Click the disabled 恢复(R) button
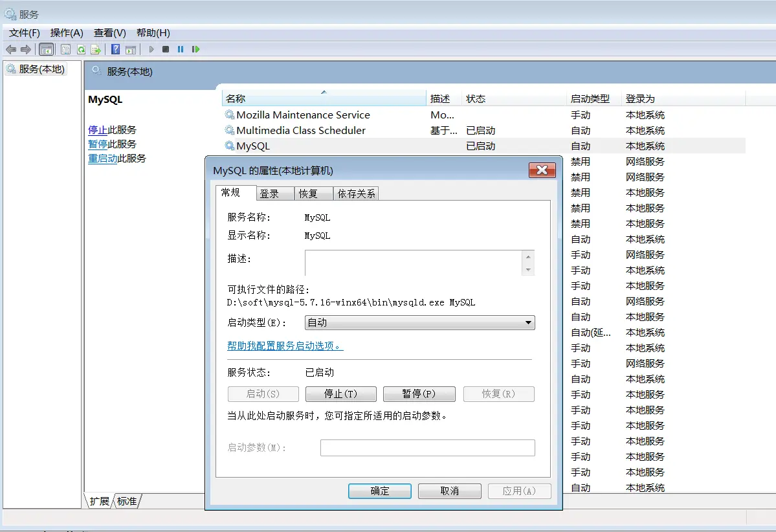 pos(499,394)
